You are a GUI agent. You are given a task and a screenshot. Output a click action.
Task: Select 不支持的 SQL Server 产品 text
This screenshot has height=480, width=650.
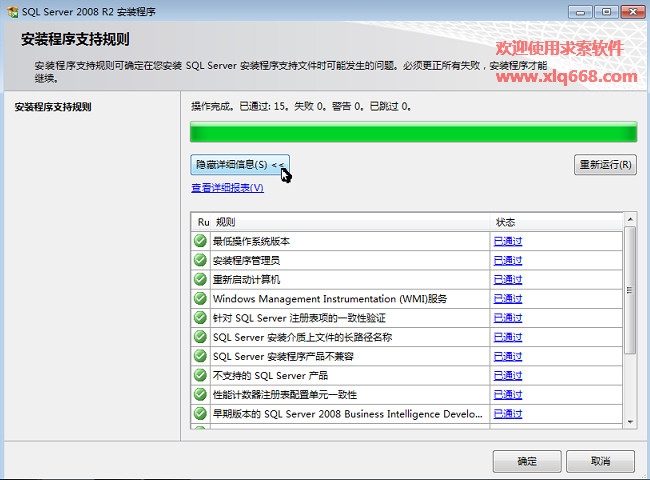270,376
